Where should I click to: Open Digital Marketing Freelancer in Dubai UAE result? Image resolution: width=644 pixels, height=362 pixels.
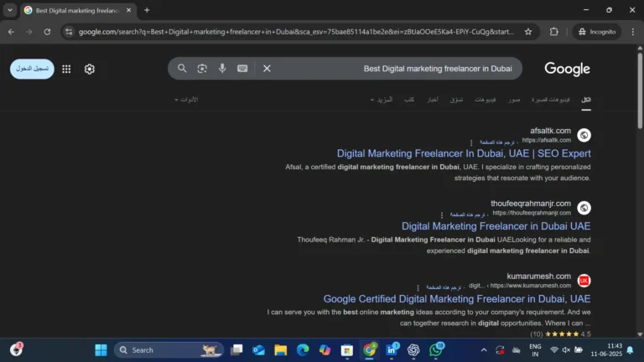coord(496,226)
